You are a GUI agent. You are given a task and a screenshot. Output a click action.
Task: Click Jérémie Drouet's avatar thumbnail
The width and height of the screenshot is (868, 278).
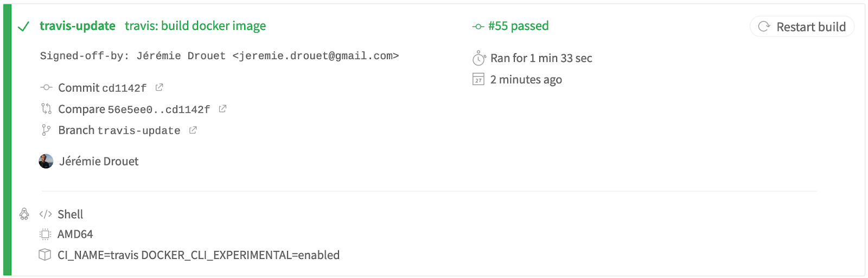46,161
